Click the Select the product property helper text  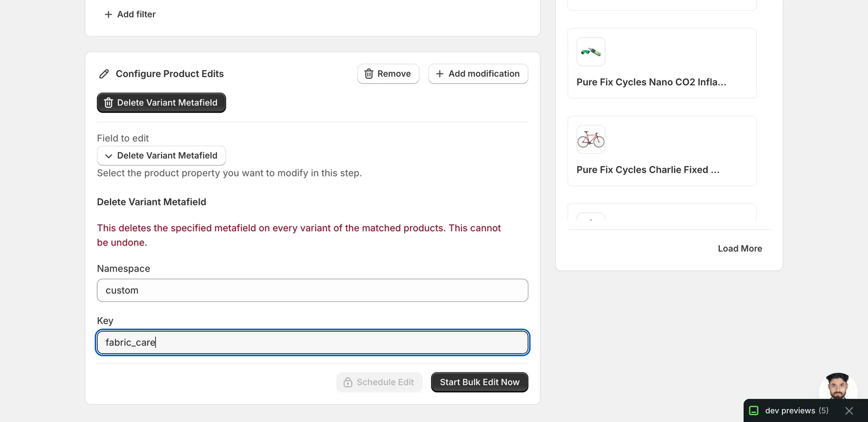click(x=229, y=173)
